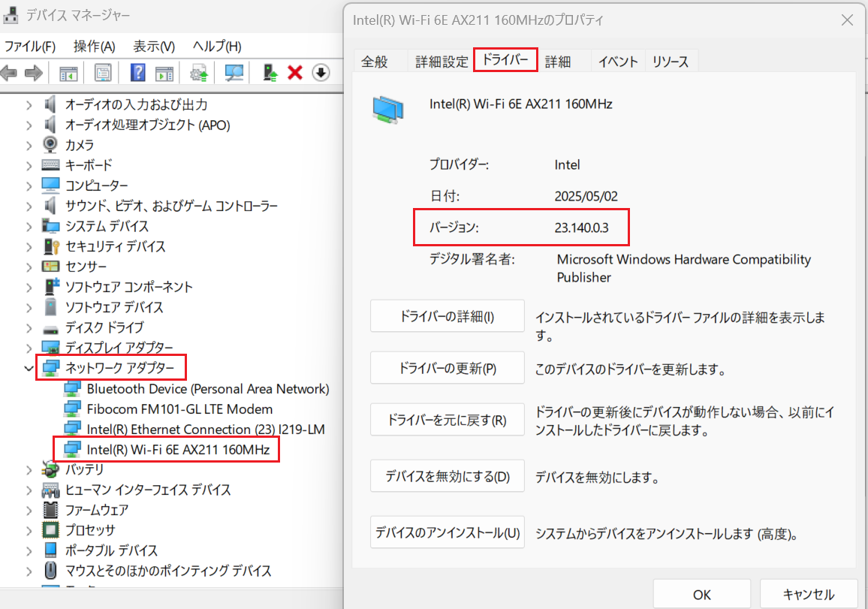Click the driver version value 23.140.0.3
868x609 pixels.
coord(581,228)
